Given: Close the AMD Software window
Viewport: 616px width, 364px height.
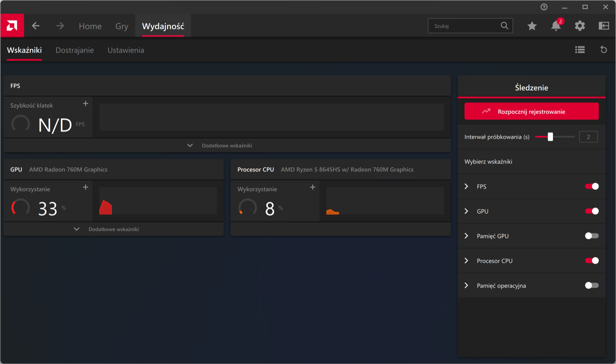Looking at the screenshot, I should click(605, 7).
